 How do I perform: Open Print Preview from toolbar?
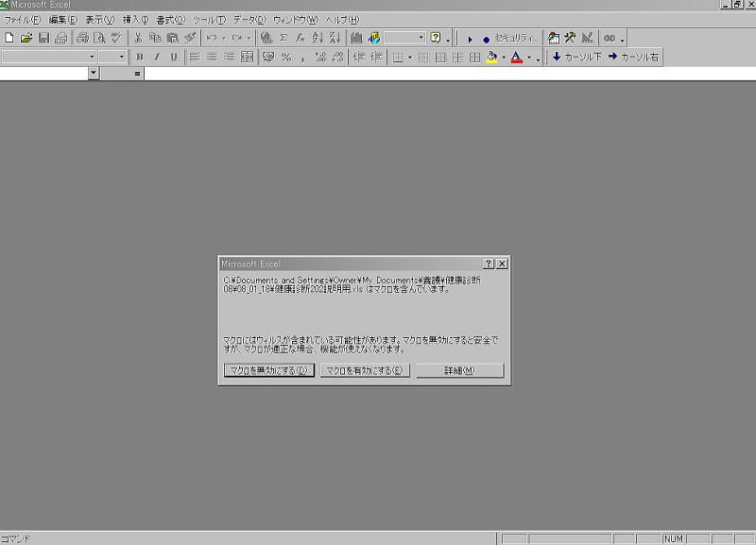point(99,38)
